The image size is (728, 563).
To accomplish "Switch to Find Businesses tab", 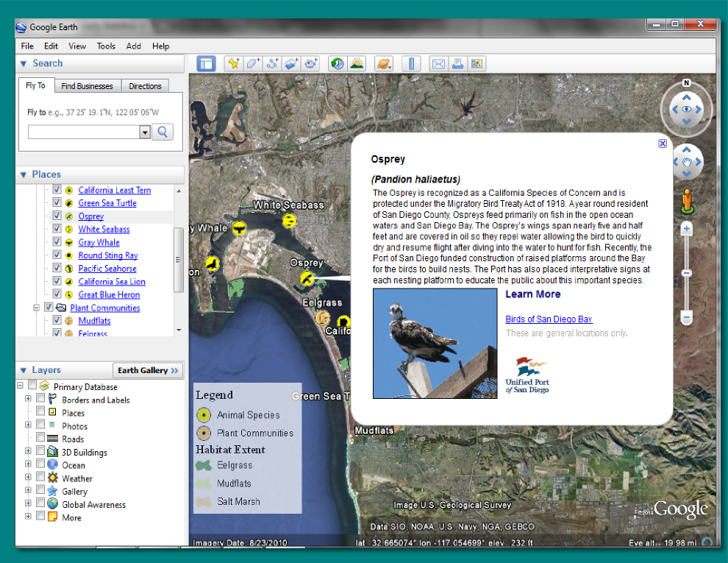I will (x=88, y=86).
